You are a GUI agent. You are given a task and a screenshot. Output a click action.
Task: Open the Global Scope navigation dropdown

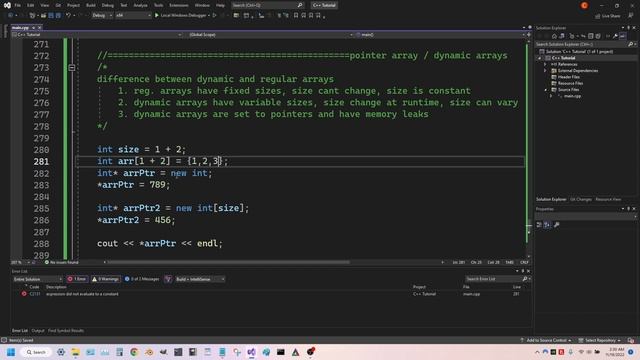270,35
